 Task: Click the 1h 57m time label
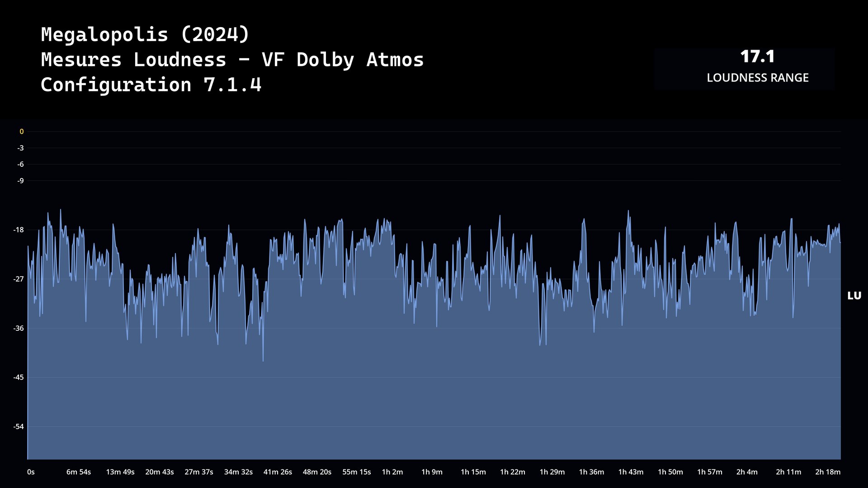pos(710,472)
